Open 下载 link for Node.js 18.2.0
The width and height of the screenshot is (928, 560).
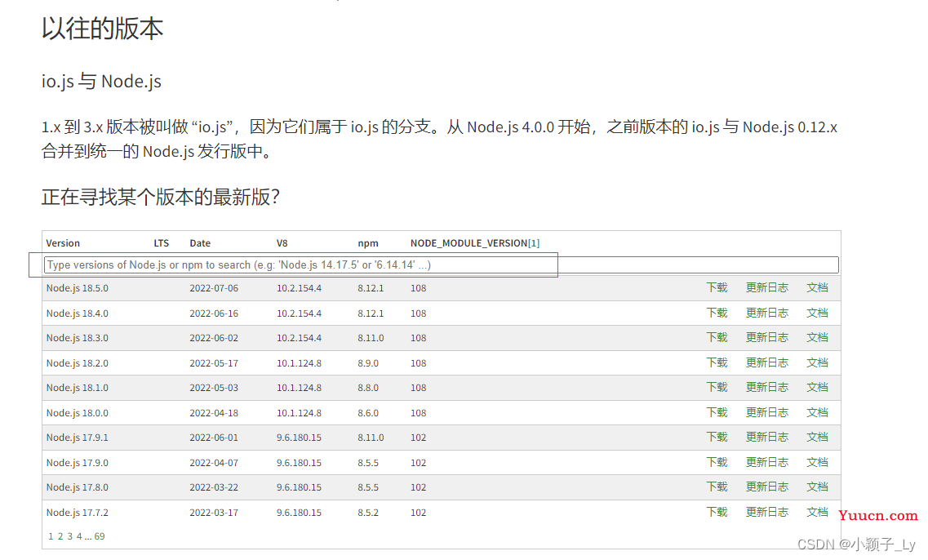717,363
